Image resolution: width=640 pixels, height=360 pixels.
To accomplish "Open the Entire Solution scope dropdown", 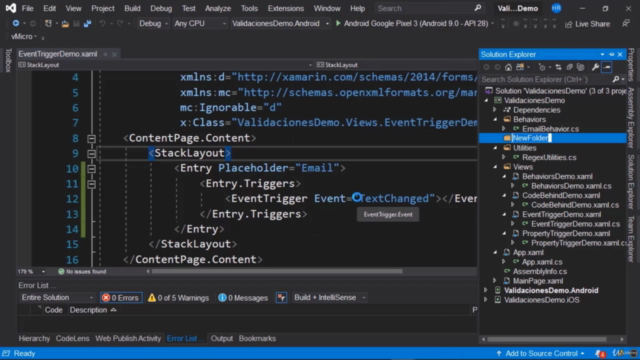I will (x=57, y=298).
